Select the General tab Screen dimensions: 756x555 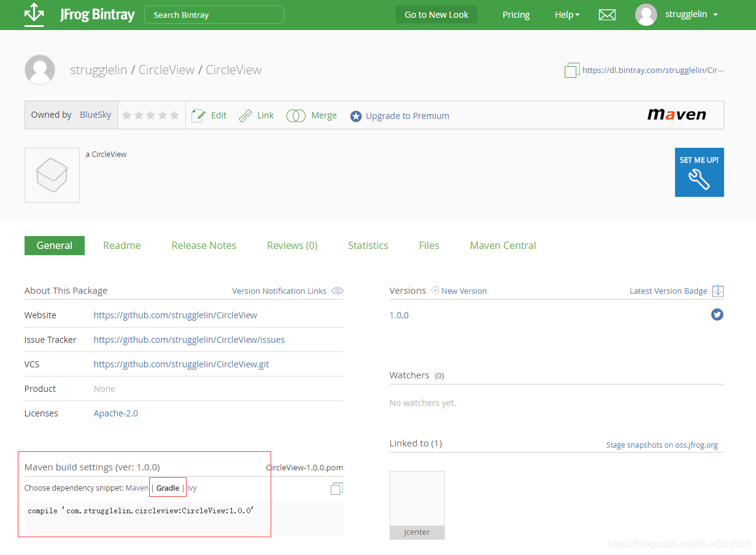tap(55, 245)
